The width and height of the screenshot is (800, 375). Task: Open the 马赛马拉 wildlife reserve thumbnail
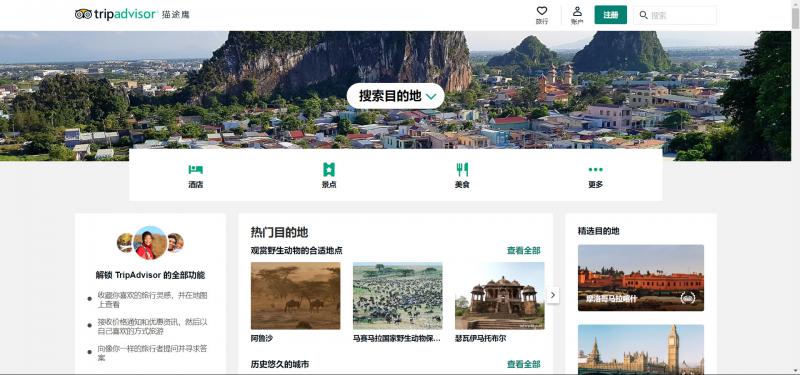pyautogui.click(x=397, y=296)
